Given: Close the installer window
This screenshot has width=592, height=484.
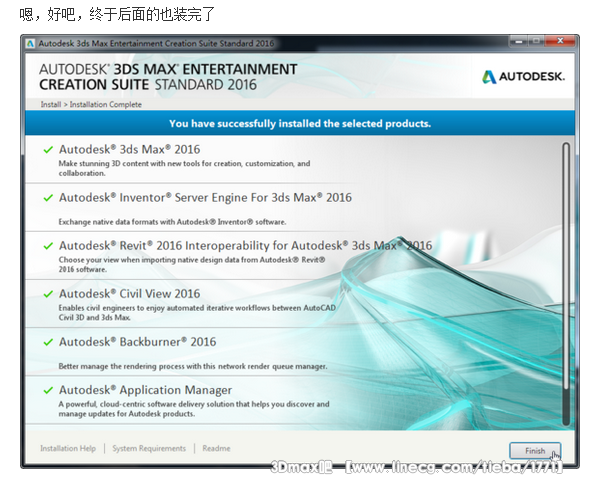Looking at the screenshot, I should tap(560, 41).
